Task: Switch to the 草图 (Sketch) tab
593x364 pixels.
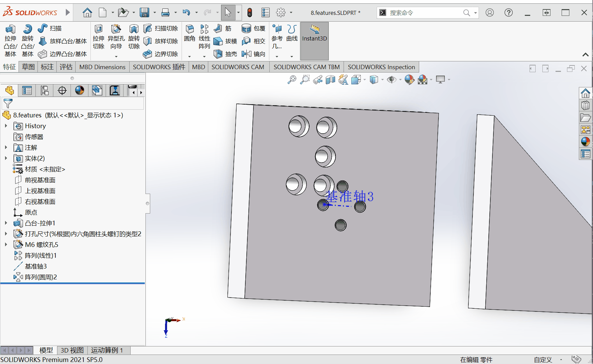Action: (28, 67)
